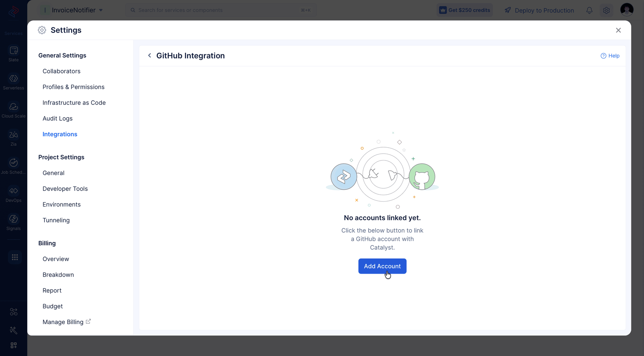Go back using the GitHub Integration chevron

click(x=150, y=55)
